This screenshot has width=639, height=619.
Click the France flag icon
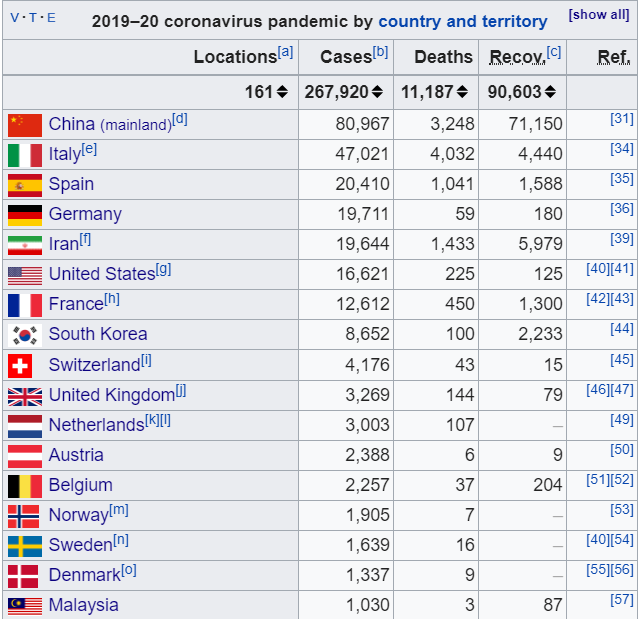(25, 305)
